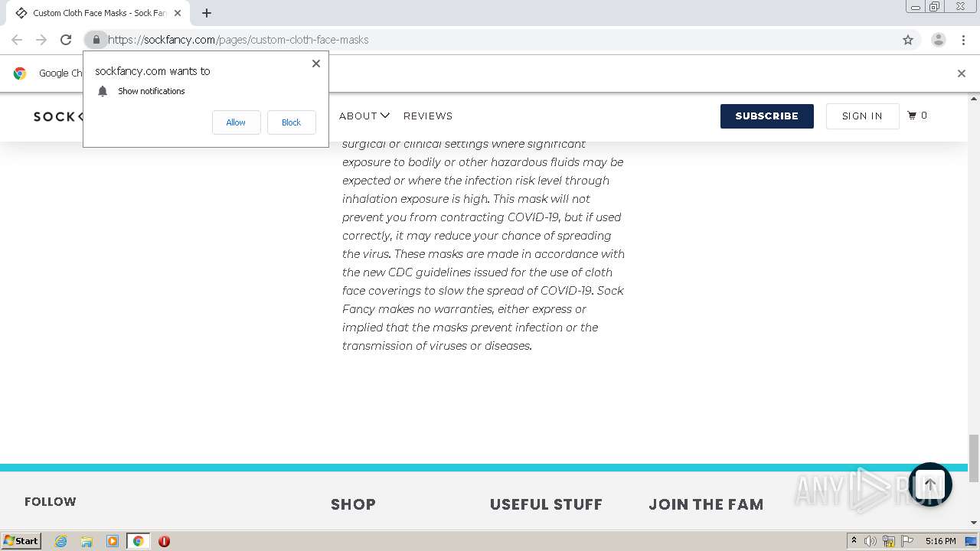Click the lock icon in the address bar
The height and width of the screenshot is (551, 980).
(x=96, y=40)
